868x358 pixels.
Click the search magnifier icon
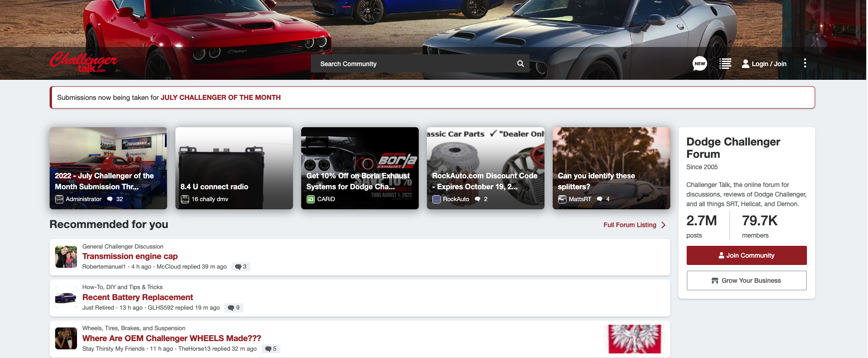coord(520,64)
